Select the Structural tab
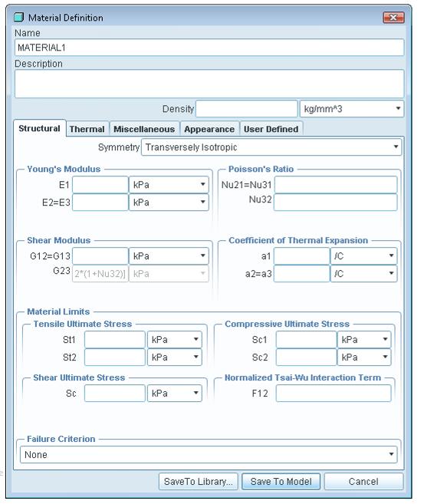The image size is (421, 504). pyautogui.click(x=40, y=129)
